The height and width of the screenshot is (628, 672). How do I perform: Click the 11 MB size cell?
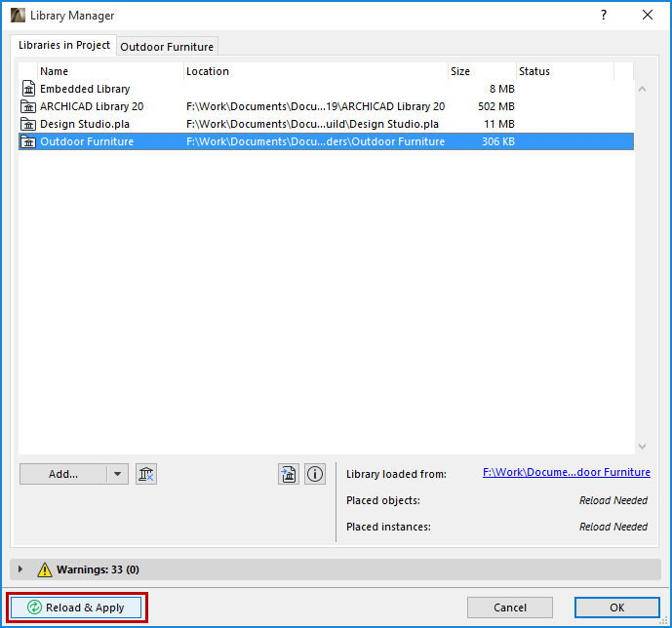[x=499, y=124]
